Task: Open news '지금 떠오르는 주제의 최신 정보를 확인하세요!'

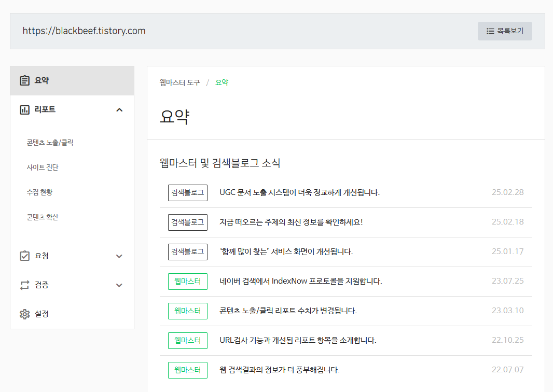Action: tap(291, 222)
